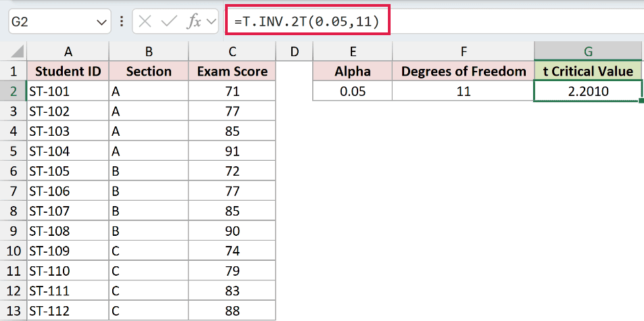Click cell ST-104
Image resolution: width=644 pixels, height=321 pixels.
click(x=68, y=151)
